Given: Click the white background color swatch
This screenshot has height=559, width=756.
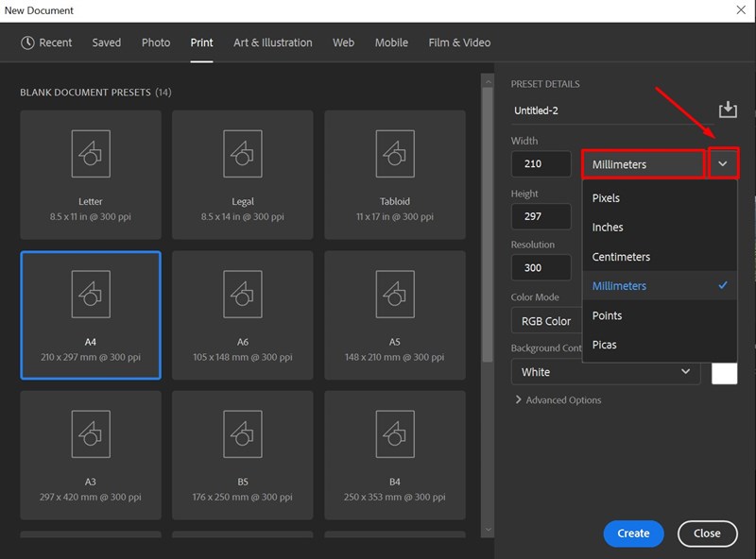Looking at the screenshot, I should pyautogui.click(x=724, y=372).
